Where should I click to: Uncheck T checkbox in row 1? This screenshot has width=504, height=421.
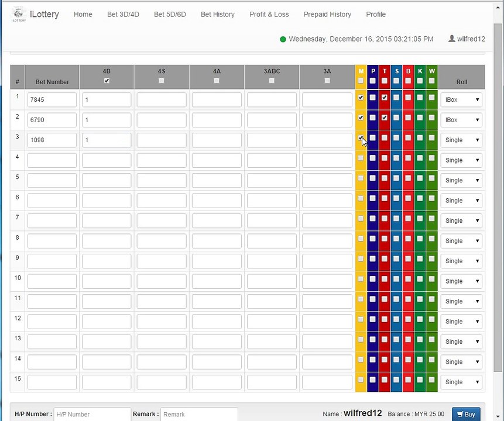[x=385, y=97]
